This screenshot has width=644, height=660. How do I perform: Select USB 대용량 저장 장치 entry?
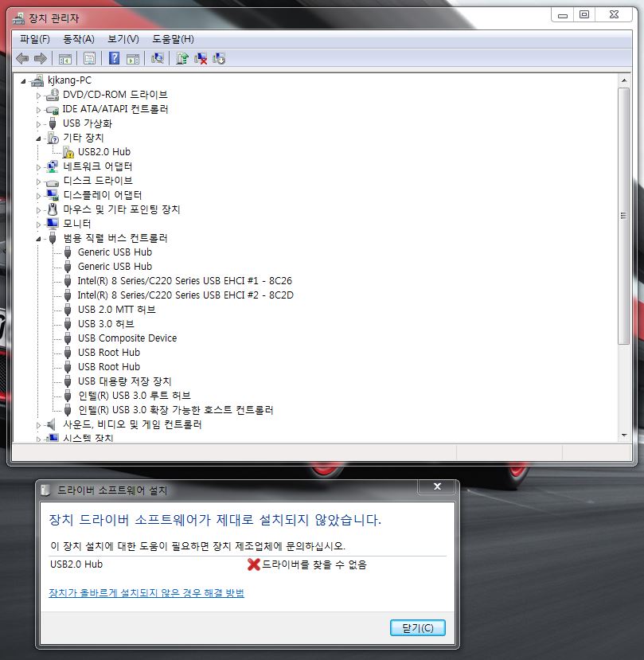coord(125,381)
